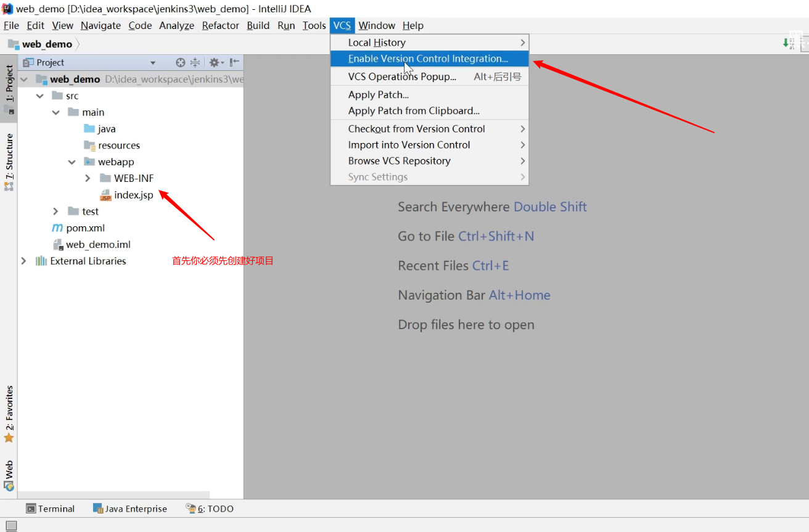The image size is (809, 532).
Task: Close the open VCS menu
Action: [342, 25]
